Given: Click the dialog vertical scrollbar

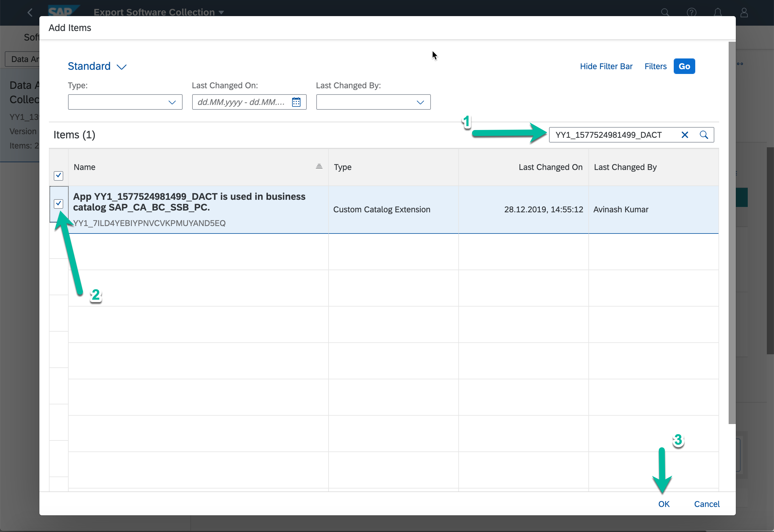Looking at the screenshot, I should [732, 233].
